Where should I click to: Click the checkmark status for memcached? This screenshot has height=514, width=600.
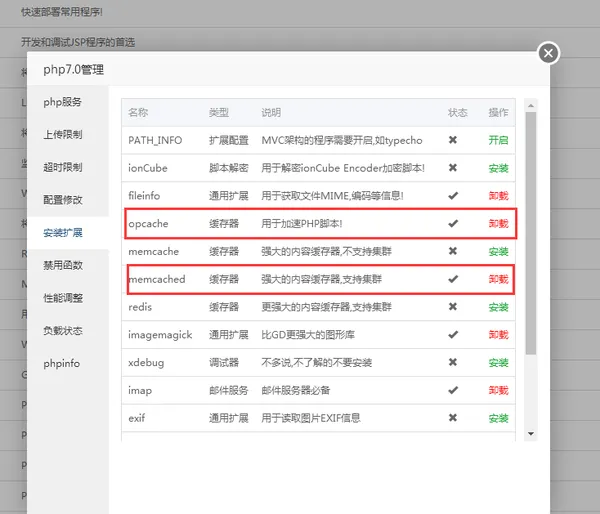click(x=453, y=279)
